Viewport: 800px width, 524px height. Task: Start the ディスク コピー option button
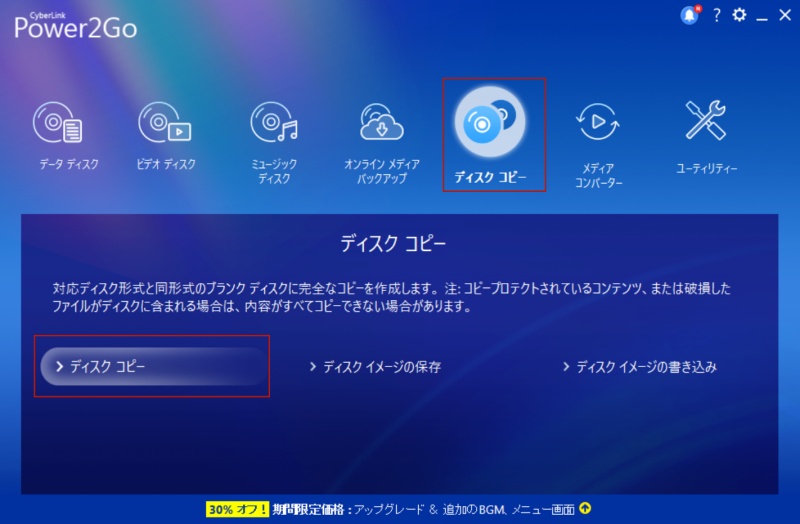(x=153, y=366)
